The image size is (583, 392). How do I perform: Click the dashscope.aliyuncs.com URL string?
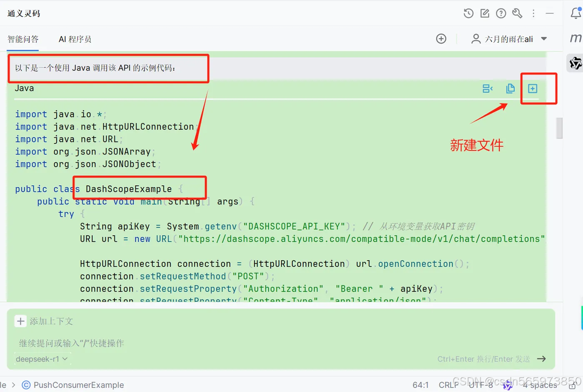point(361,239)
